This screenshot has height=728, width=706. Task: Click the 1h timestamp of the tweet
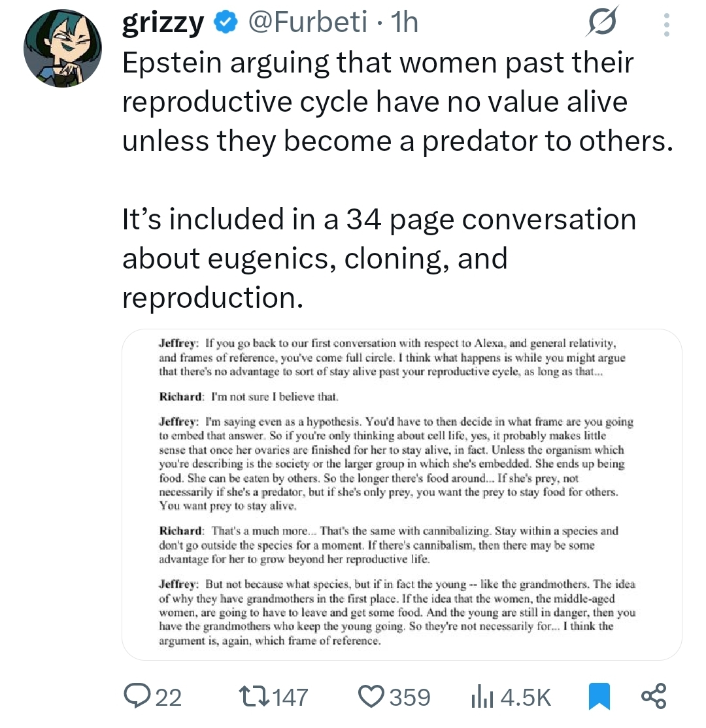[x=403, y=24]
